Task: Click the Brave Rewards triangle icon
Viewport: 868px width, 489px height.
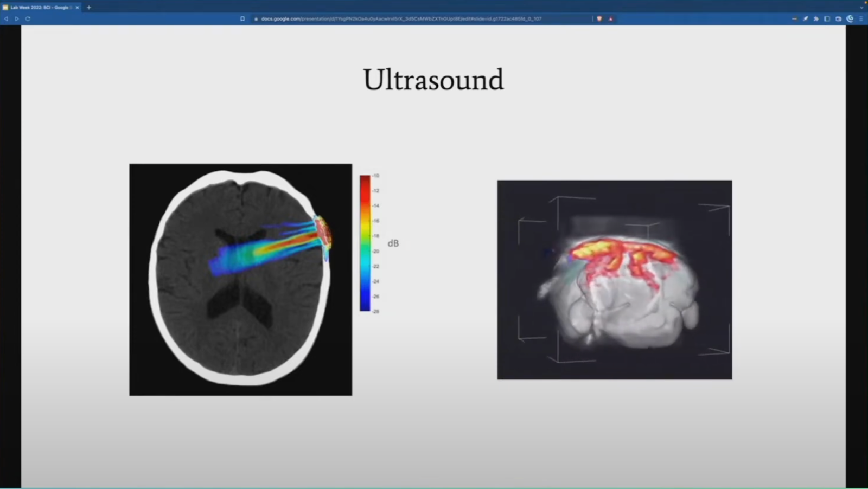Action: coord(610,18)
